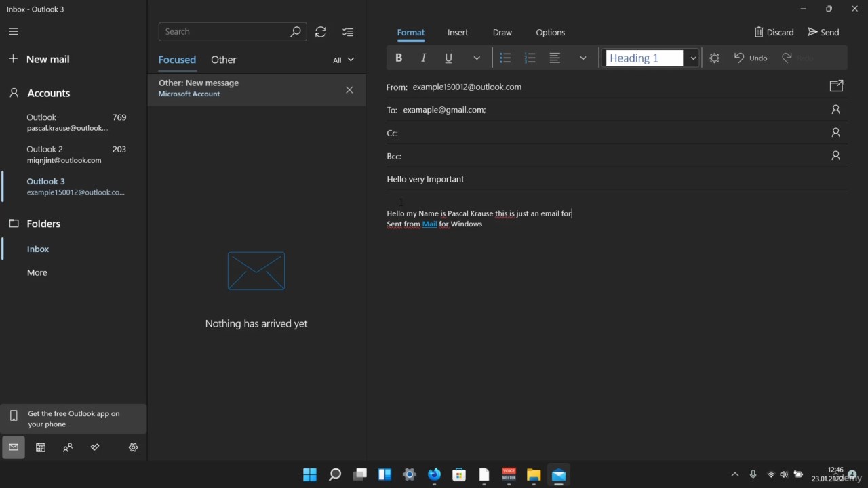Expand the Heading 1 style dropdown
This screenshot has width=868, height=488.
(692, 58)
